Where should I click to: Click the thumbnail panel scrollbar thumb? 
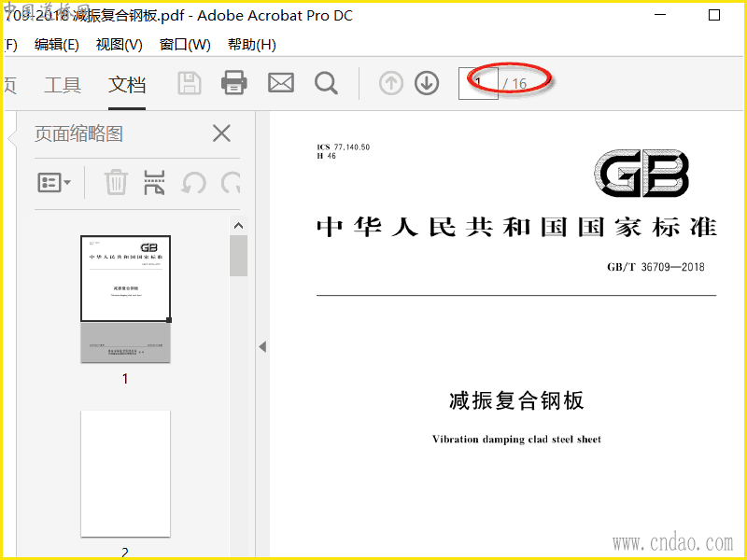click(239, 256)
